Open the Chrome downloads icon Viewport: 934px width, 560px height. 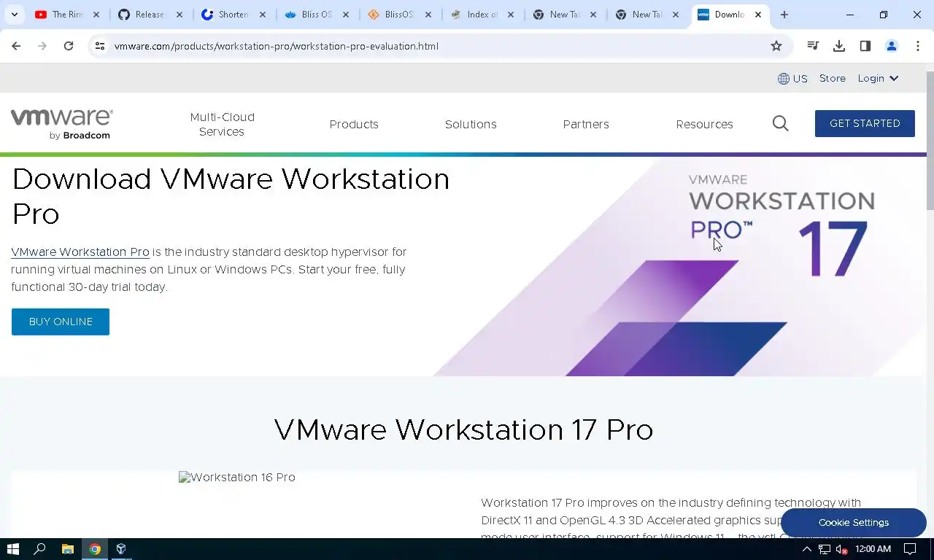tap(839, 46)
